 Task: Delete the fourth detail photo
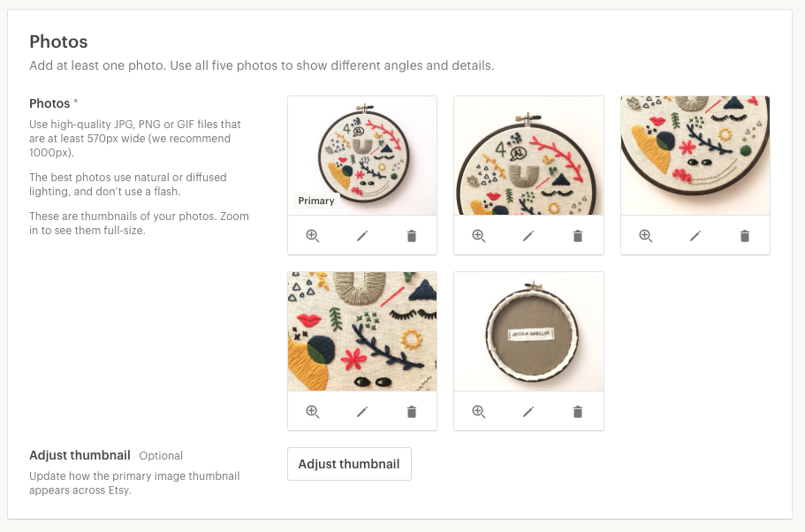pos(412,411)
